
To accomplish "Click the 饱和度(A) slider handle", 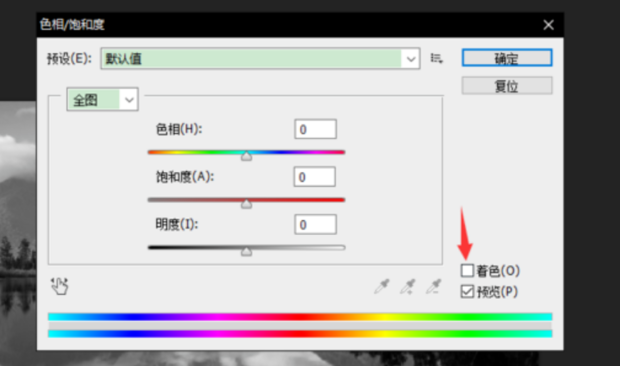I will (x=246, y=204).
